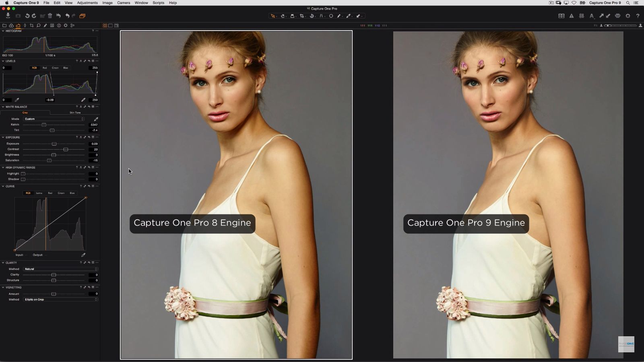Image resolution: width=644 pixels, height=362 pixels.
Task: Open Clarity Method dropdown showing Natural
Action: click(x=61, y=269)
